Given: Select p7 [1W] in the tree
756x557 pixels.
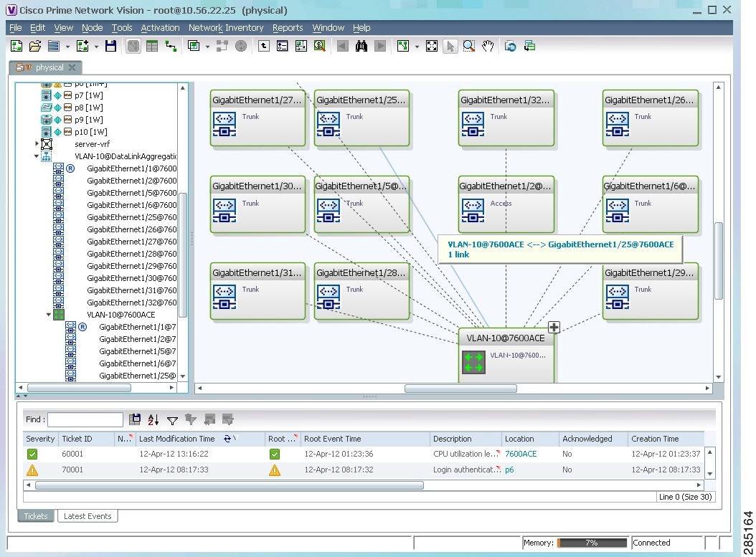Looking at the screenshot, I should 88,95.
